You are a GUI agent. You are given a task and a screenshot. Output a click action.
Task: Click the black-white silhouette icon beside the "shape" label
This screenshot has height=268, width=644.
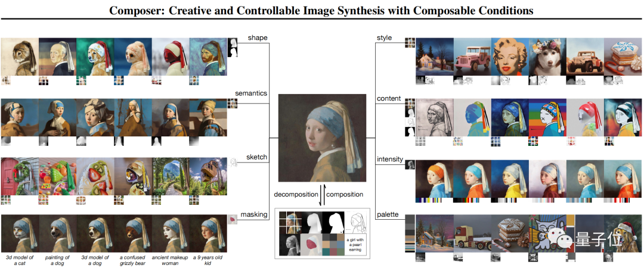point(233,48)
